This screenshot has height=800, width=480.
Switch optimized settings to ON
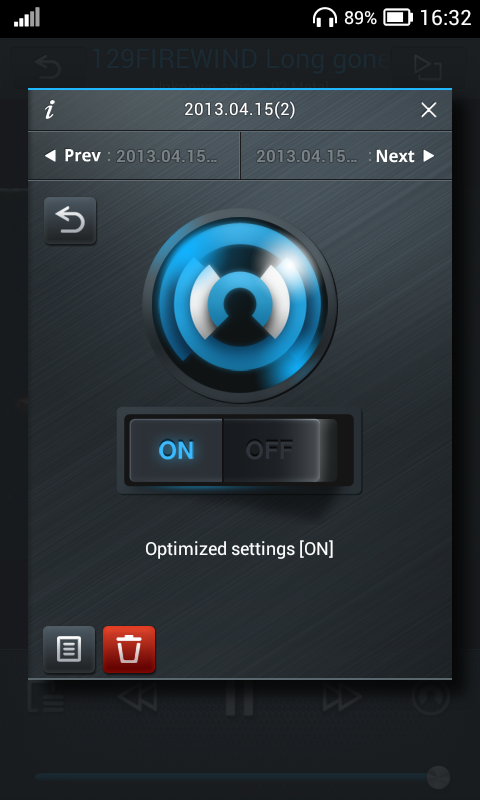(176, 451)
